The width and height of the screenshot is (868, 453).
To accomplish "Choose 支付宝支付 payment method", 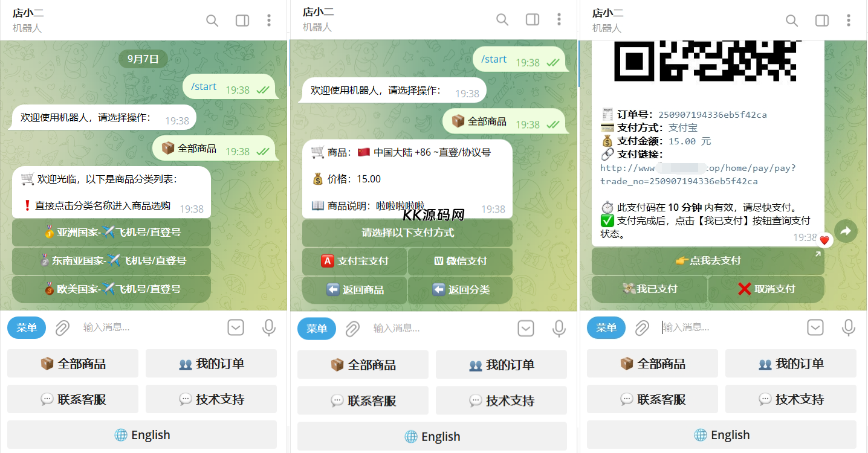I will coord(354,262).
